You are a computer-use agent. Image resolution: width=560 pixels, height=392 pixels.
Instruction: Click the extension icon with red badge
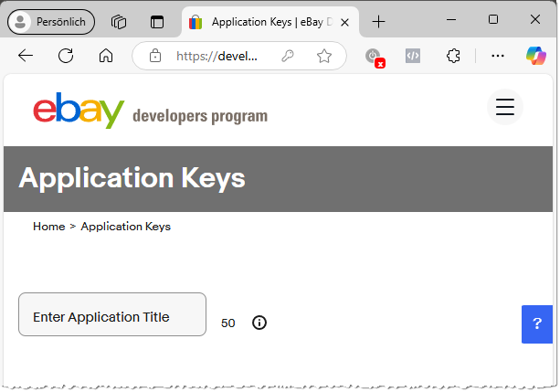pyautogui.click(x=374, y=57)
